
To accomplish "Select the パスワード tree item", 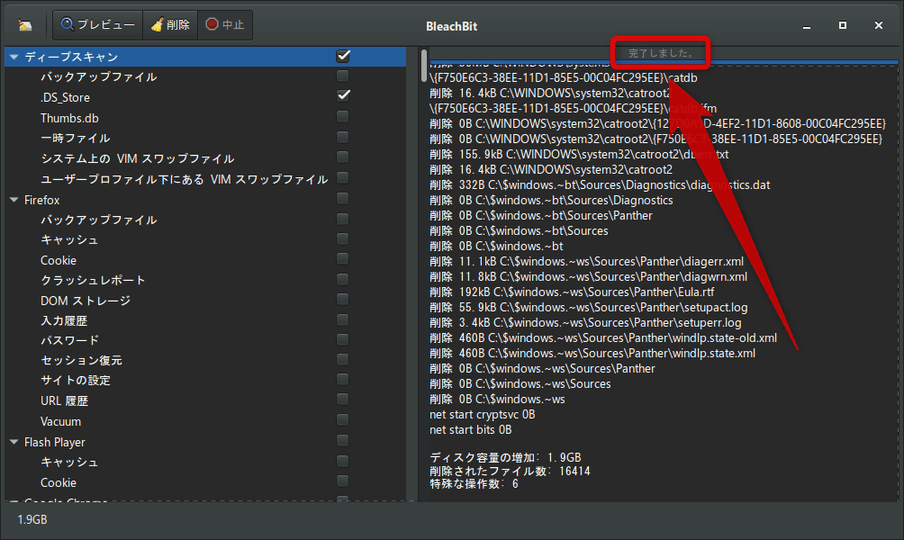I will point(69,340).
